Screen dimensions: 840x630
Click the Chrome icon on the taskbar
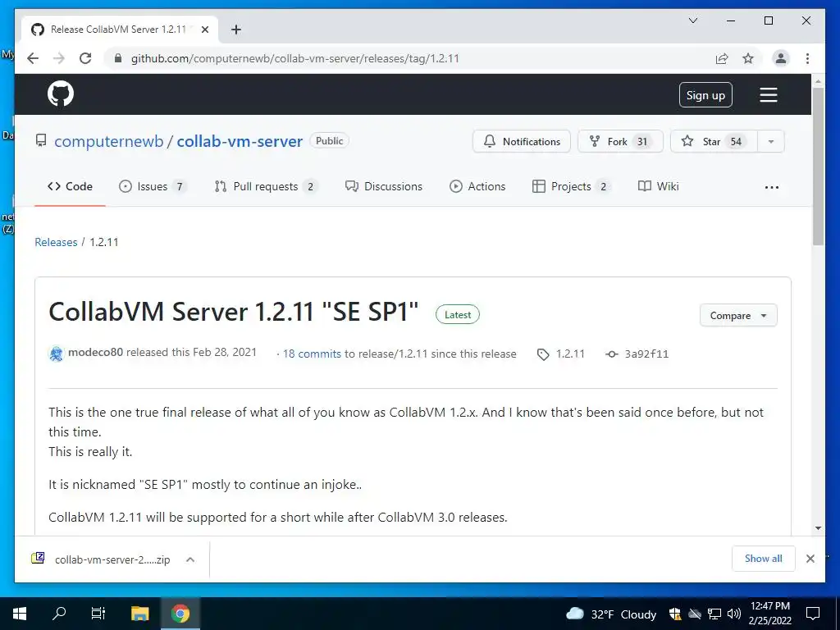click(180, 614)
